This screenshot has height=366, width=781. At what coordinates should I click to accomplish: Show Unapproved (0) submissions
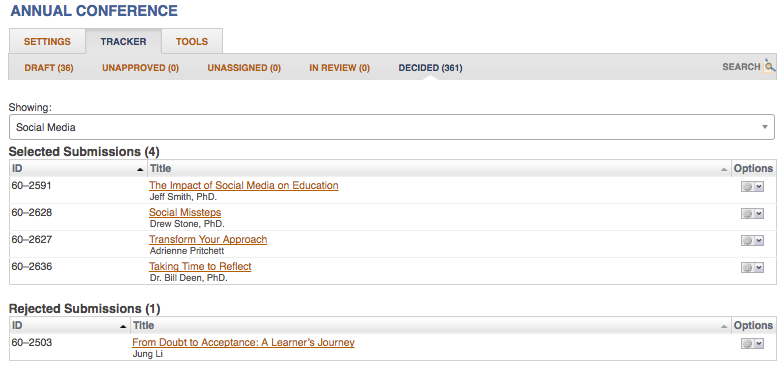[140, 68]
